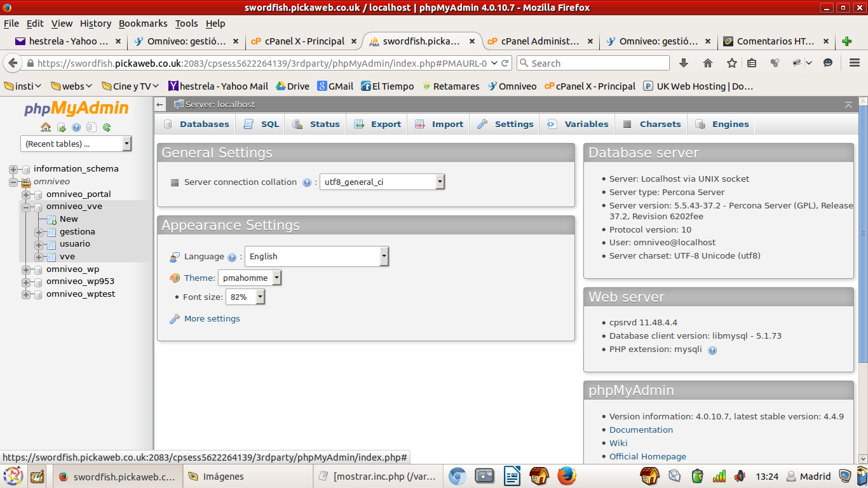The image size is (868, 488).
Task: Open the Firefox hamburger menu
Action: 855,63
